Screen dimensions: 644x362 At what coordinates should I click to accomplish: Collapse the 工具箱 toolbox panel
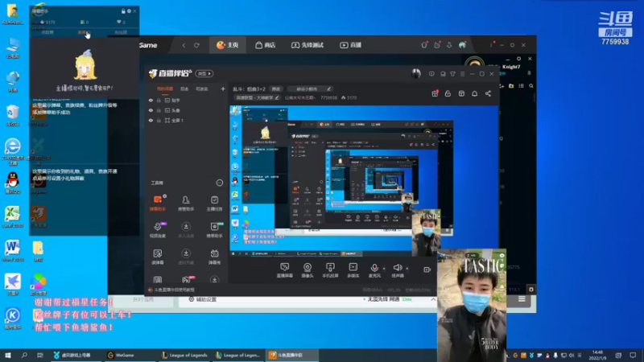pos(219,183)
